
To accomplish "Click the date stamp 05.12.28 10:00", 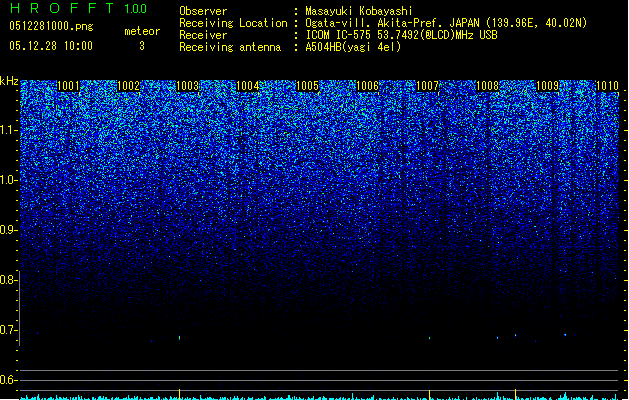I will (x=51, y=46).
